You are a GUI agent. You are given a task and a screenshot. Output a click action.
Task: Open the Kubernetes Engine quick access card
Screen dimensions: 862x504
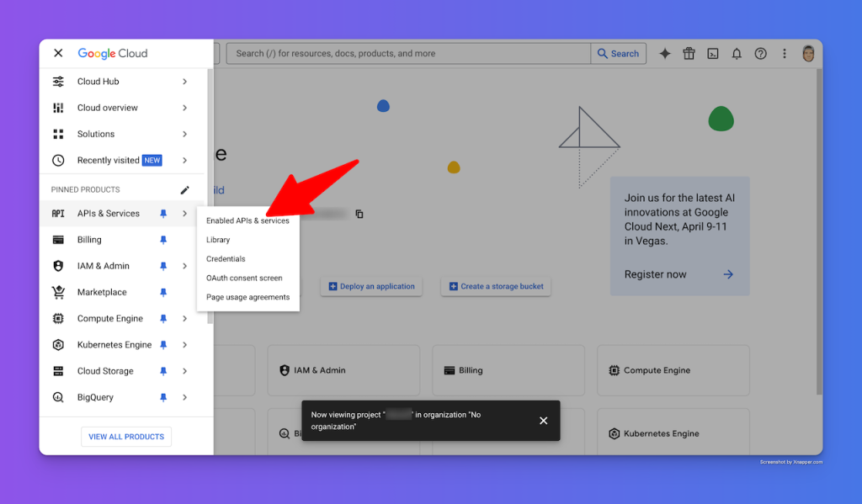[673, 432]
